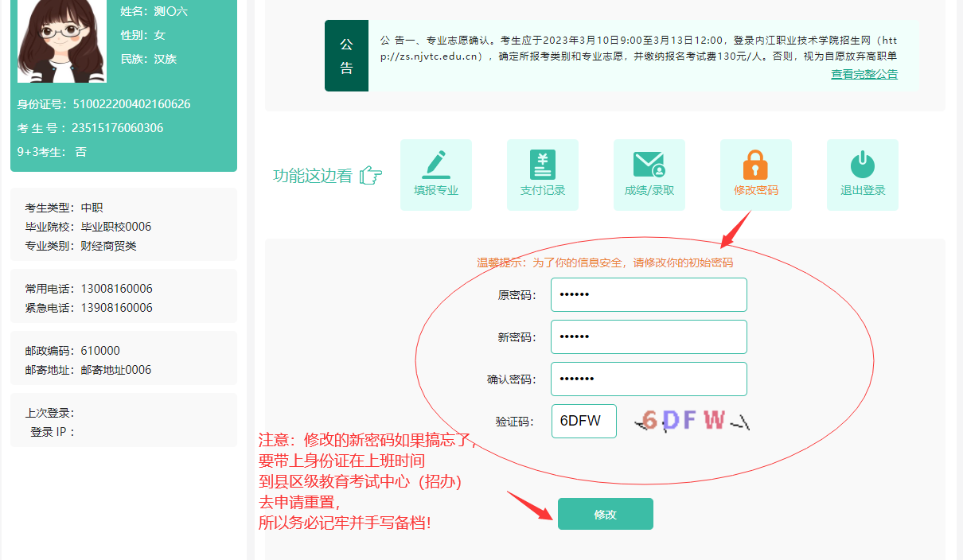
Task: Click the 常用电话 number 13008160006
Action: (x=117, y=289)
